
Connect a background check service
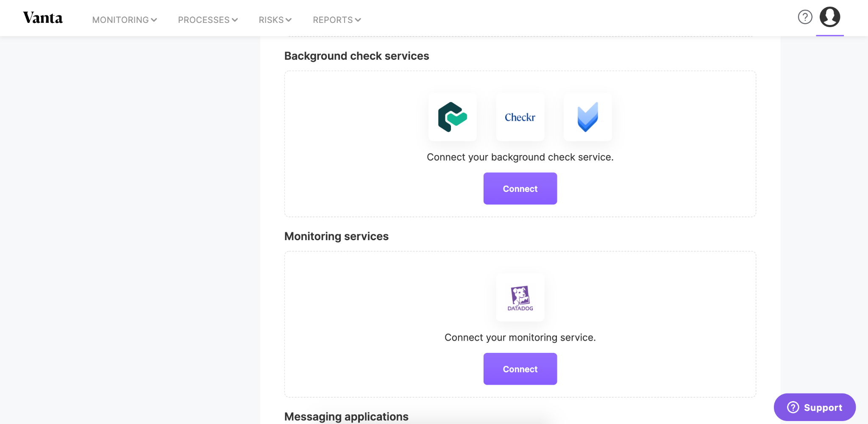pyautogui.click(x=520, y=188)
